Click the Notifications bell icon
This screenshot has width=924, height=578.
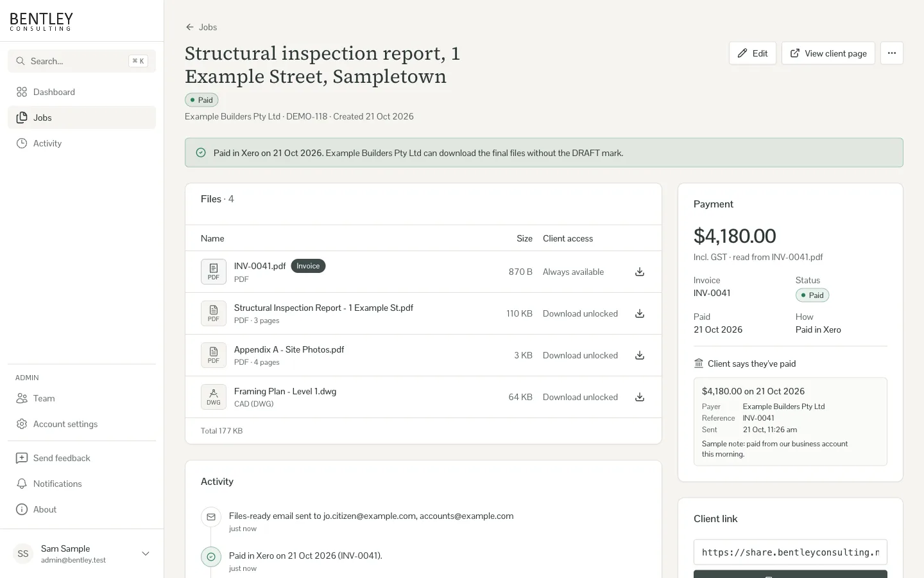point(22,484)
